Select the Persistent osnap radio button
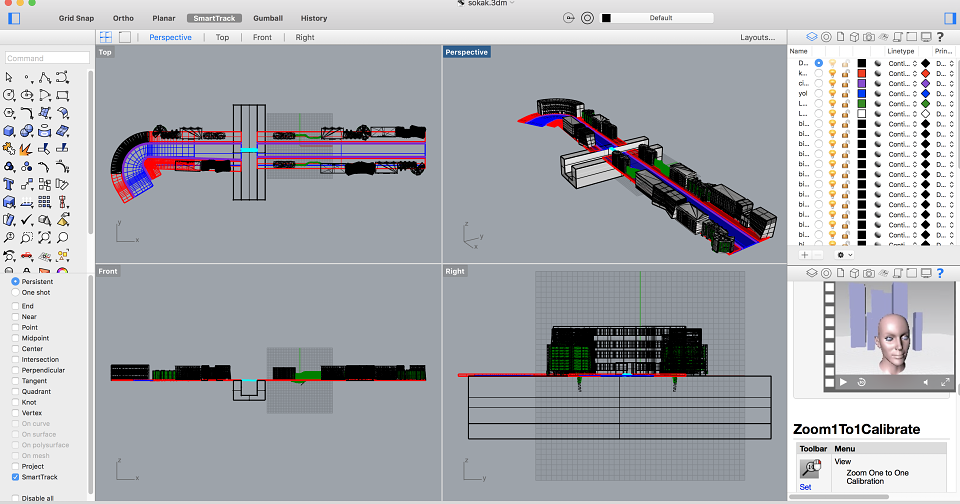Screen dimensions: 960x504 (15, 282)
